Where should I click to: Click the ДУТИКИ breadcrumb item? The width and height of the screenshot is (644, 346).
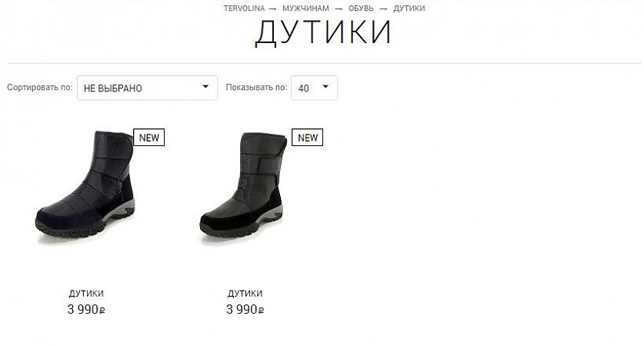click(409, 8)
